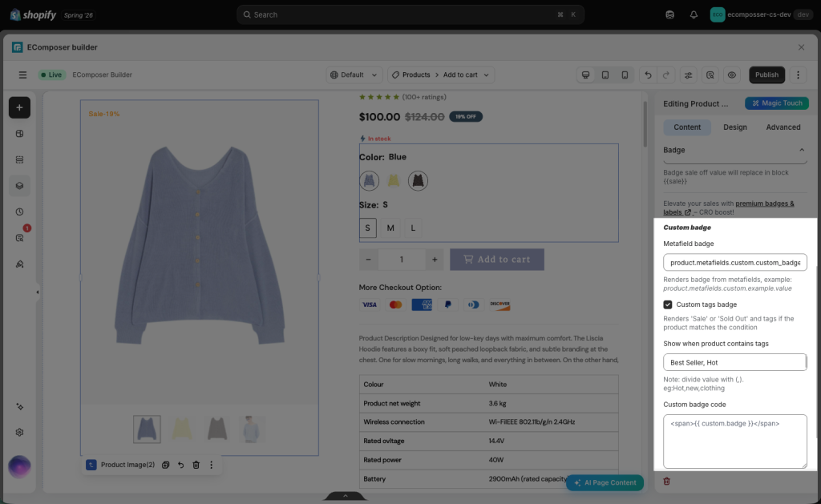Select size M option
The width and height of the screenshot is (821, 504).
390,228
